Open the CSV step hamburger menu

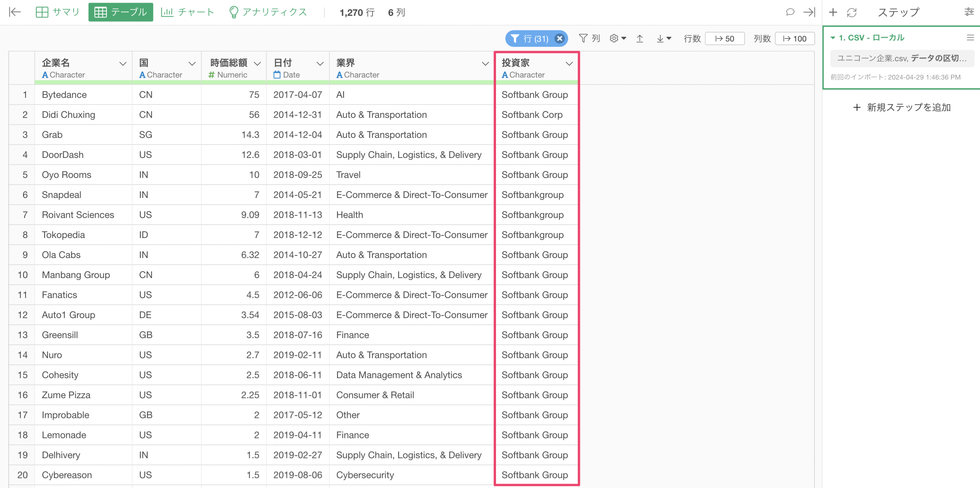pyautogui.click(x=970, y=38)
